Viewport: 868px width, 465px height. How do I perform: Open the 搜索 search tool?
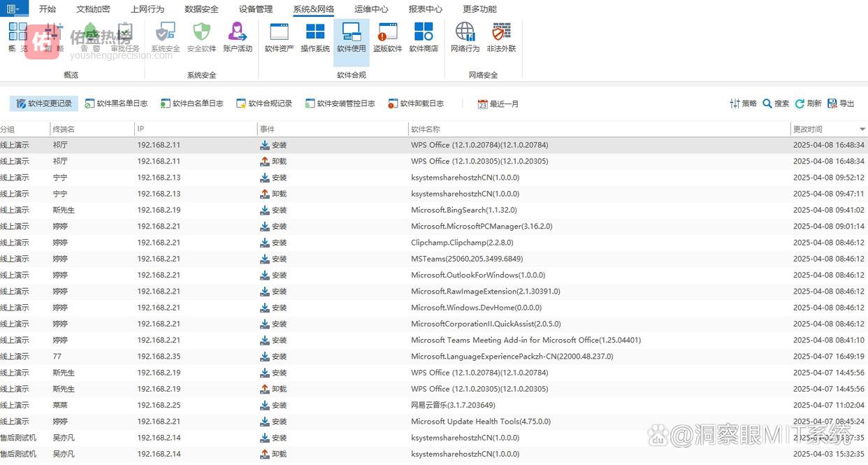776,103
